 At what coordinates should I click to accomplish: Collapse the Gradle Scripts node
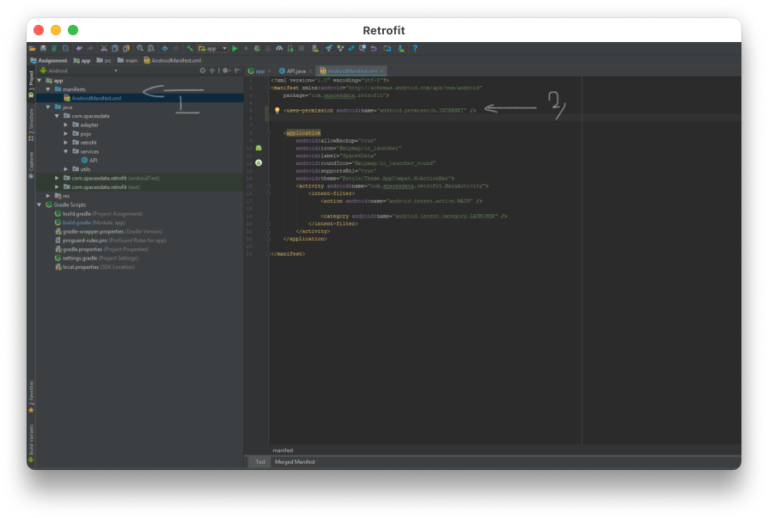tap(40, 205)
